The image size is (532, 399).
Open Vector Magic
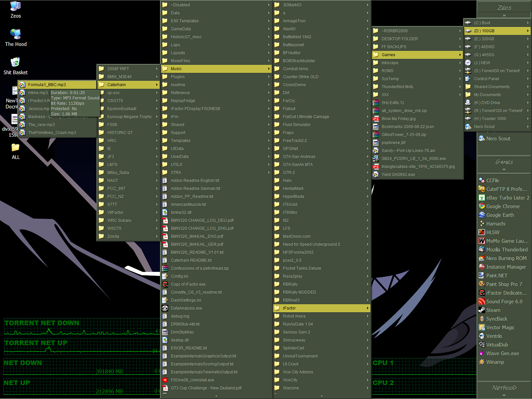(500, 327)
